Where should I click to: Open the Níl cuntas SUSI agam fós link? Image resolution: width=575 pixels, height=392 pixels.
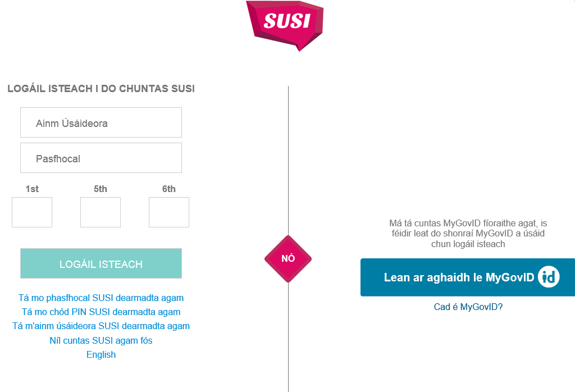coord(101,340)
